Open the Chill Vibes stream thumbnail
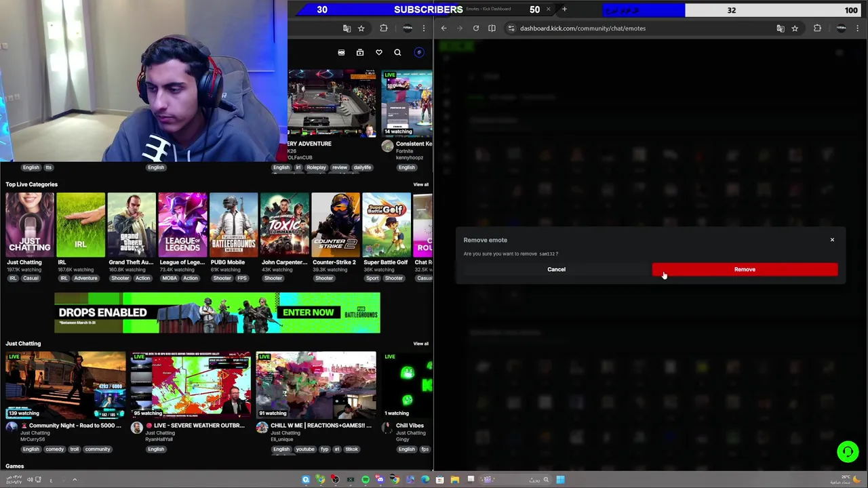 pos(408,385)
